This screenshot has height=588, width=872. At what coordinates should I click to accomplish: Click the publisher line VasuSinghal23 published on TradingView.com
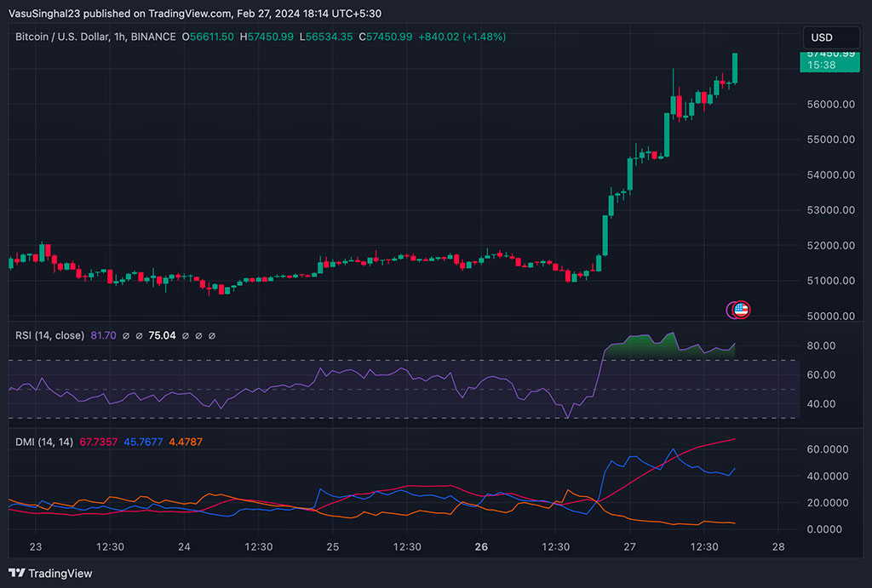pyautogui.click(x=195, y=14)
